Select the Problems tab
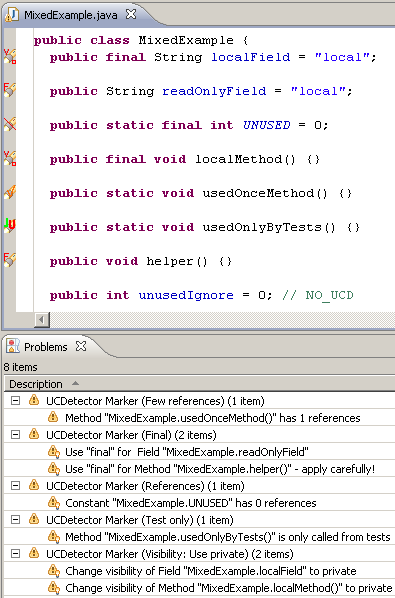Viewport: 395px width, 598px height. tap(45, 347)
